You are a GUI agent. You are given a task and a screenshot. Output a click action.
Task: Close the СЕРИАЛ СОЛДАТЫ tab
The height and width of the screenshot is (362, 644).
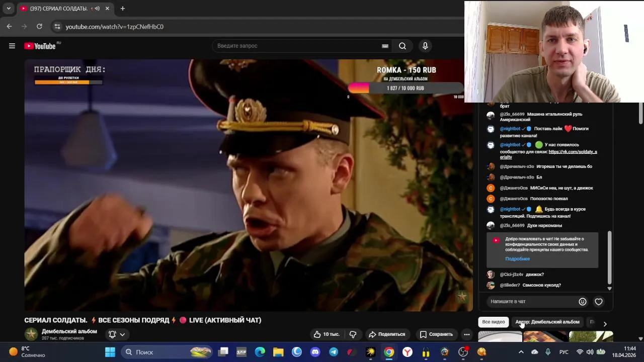107,9
